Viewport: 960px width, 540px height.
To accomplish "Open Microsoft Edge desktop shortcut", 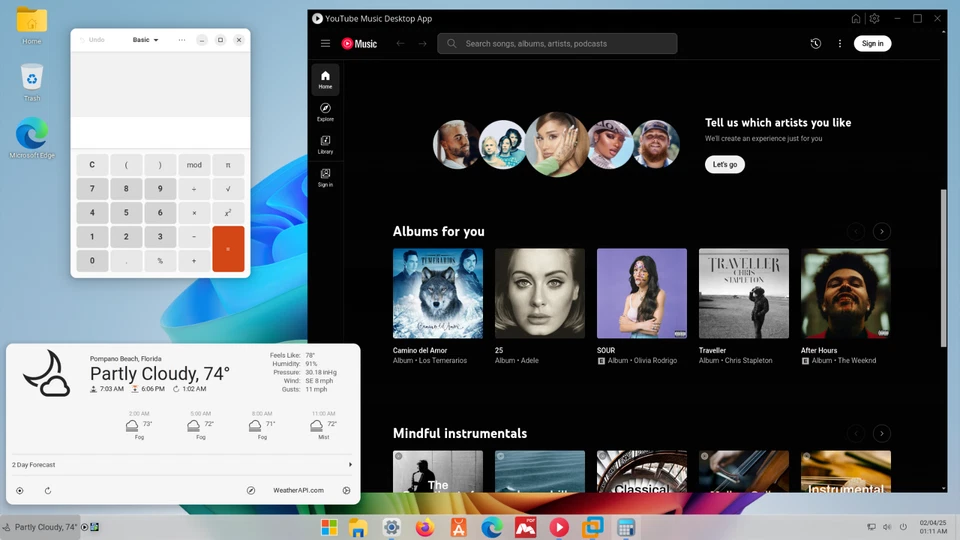I will [x=32, y=138].
